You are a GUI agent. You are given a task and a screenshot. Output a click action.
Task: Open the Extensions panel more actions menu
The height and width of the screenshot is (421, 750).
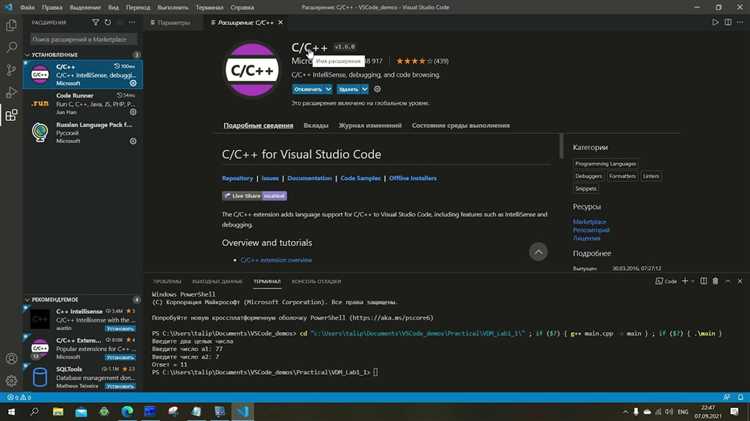pos(132,22)
